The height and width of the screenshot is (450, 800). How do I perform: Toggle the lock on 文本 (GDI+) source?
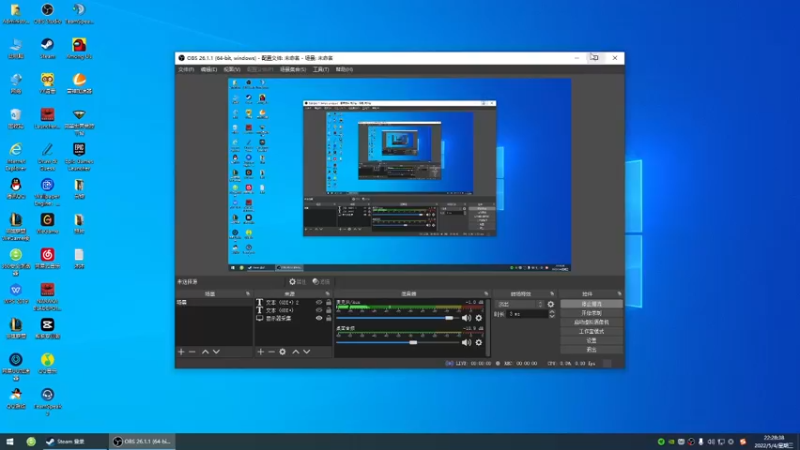coord(329,310)
